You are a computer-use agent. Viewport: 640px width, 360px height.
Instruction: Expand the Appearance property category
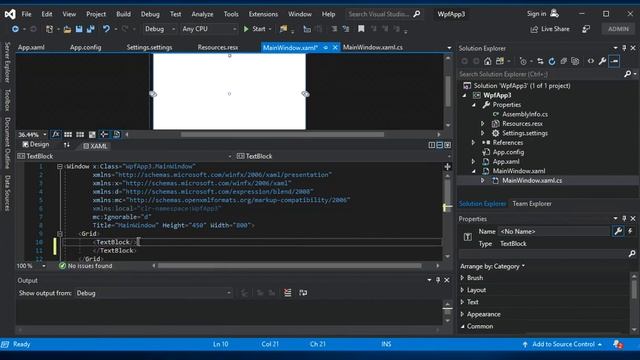(462, 314)
